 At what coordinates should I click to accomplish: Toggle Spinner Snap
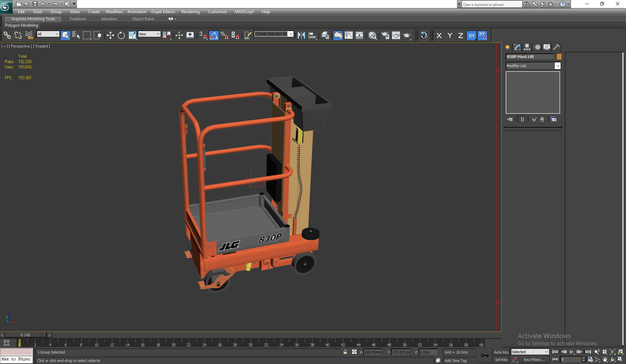[x=235, y=35]
